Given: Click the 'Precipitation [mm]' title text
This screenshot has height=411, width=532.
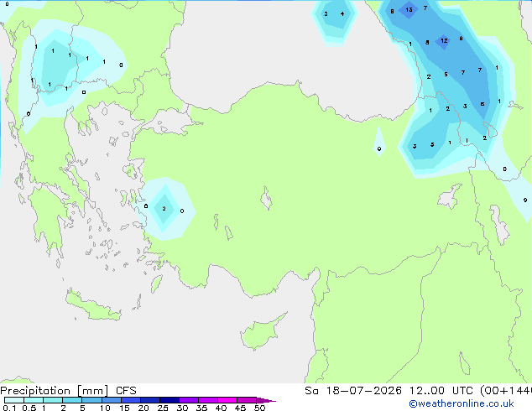Looking at the screenshot, I should pos(55,391).
